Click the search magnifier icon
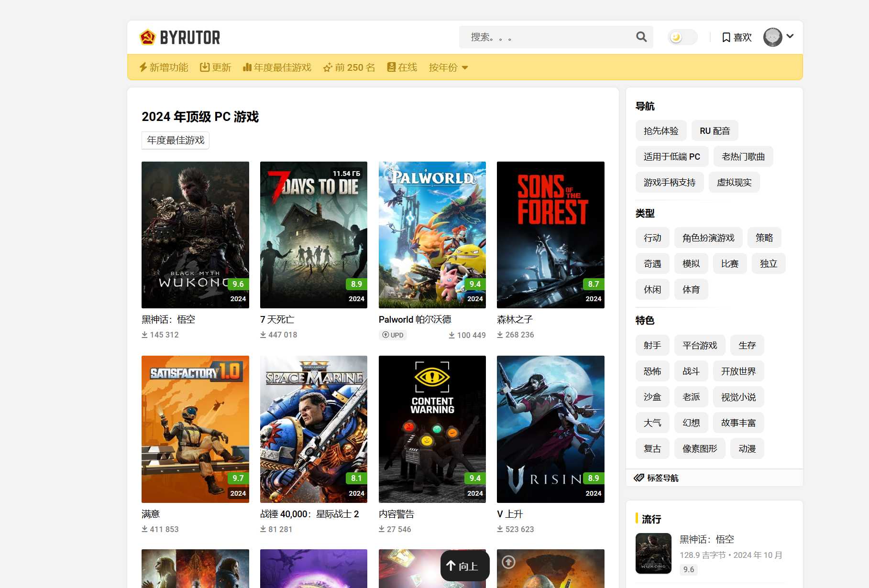869x588 pixels. click(x=641, y=37)
